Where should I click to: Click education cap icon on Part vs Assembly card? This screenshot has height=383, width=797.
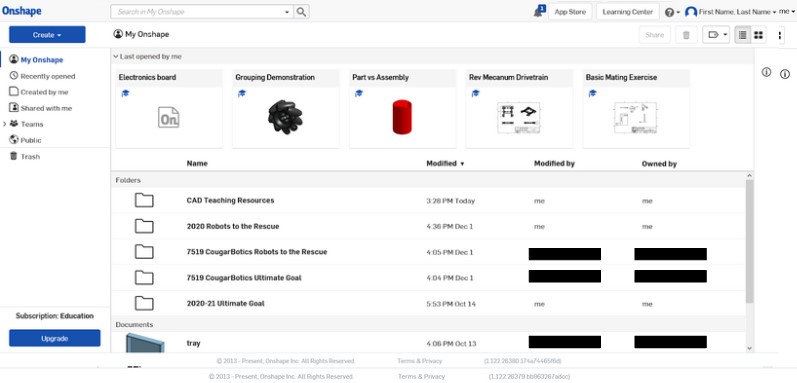[x=359, y=93]
